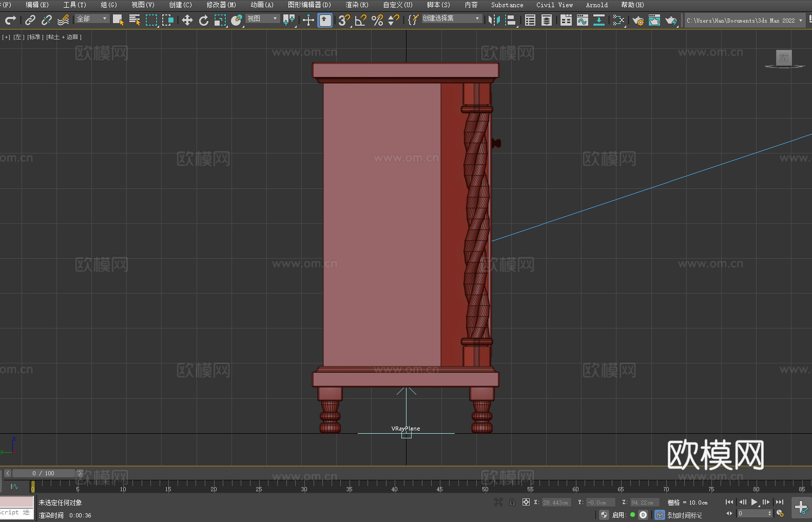Click Edit Named Selection Sets icon
812x522 pixels.
pos(413,20)
